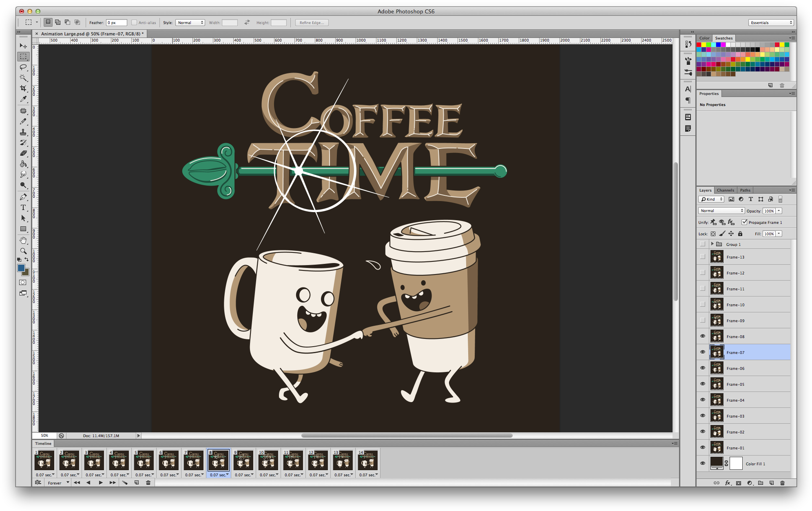Play the timeline animation
This screenshot has height=511, width=812.
click(x=100, y=483)
